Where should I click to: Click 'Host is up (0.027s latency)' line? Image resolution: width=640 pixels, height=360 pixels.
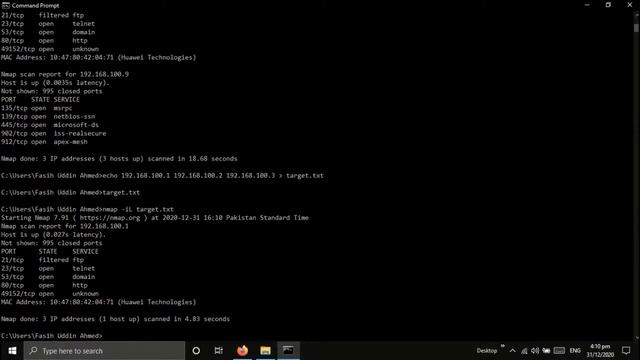point(53,234)
